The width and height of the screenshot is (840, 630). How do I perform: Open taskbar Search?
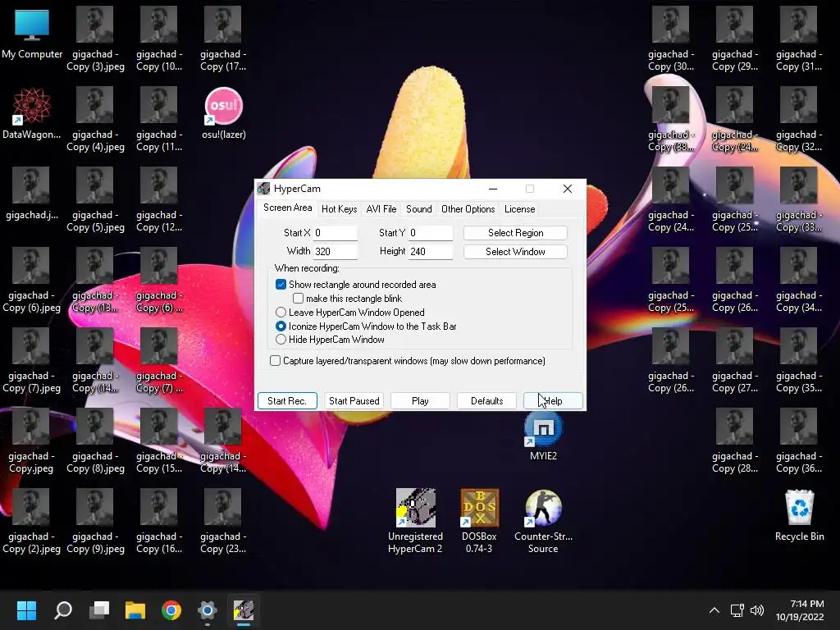pos(63,609)
